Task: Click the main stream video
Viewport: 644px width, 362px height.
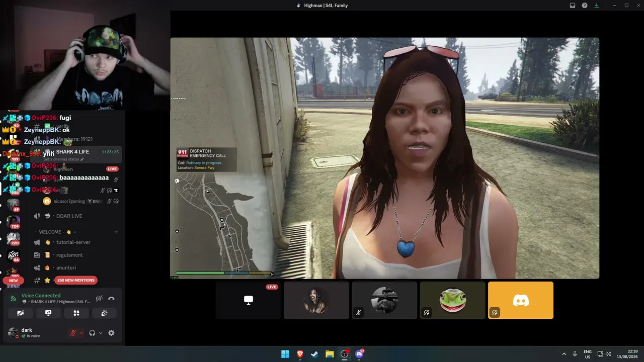Action: (384, 158)
